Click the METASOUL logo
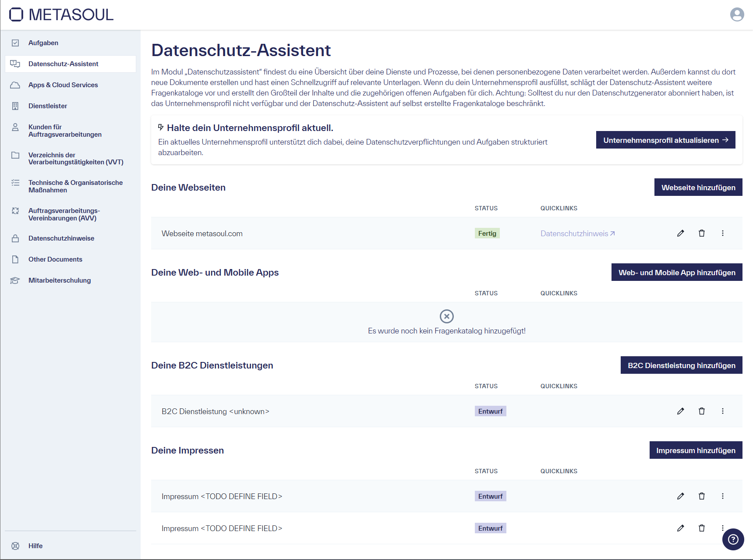The image size is (753, 560). 61,14
